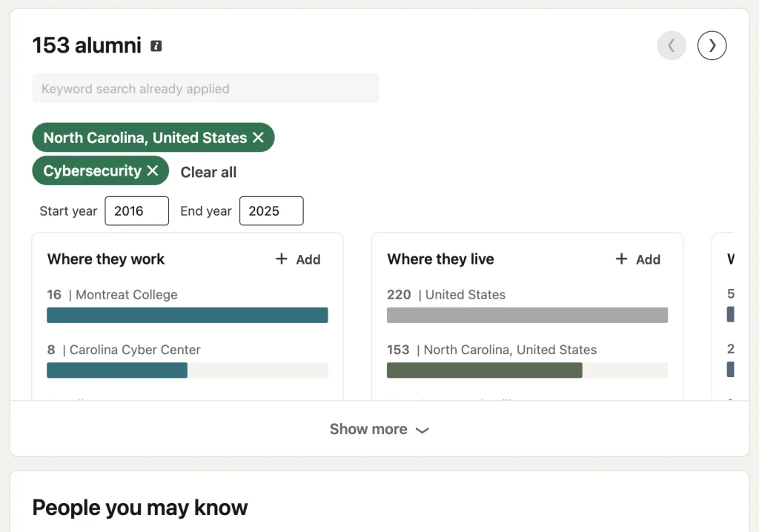Image resolution: width=759 pixels, height=532 pixels.
Task: Click the right chevron navigation arrow
Action: [x=712, y=45]
